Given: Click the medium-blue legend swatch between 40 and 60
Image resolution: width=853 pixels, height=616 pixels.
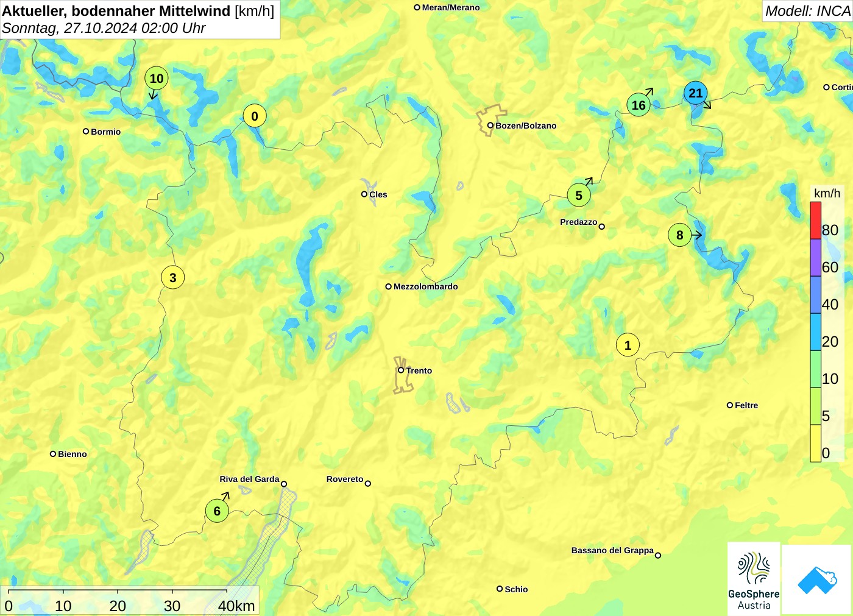Looking at the screenshot, I should [x=815, y=295].
